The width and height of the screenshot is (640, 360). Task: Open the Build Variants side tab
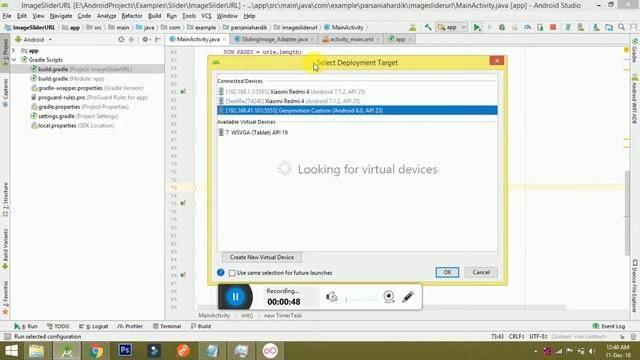[5, 248]
